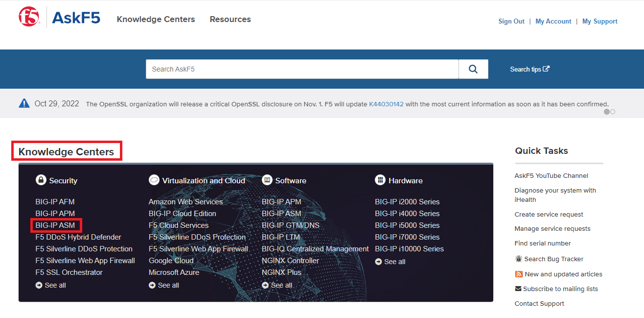
Task: Open NGINX Plus
Action: coord(281,272)
